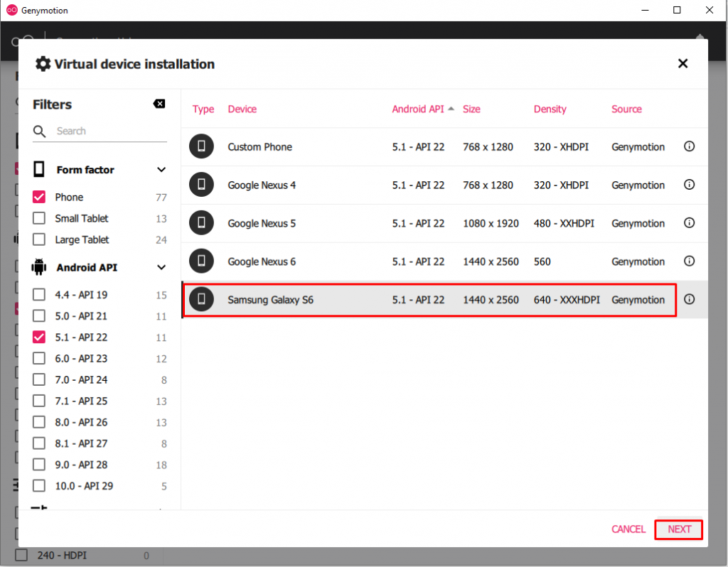Click the search magnifier icon in Filters
This screenshot has height=567, width=728.
click(x=40, y=131)
